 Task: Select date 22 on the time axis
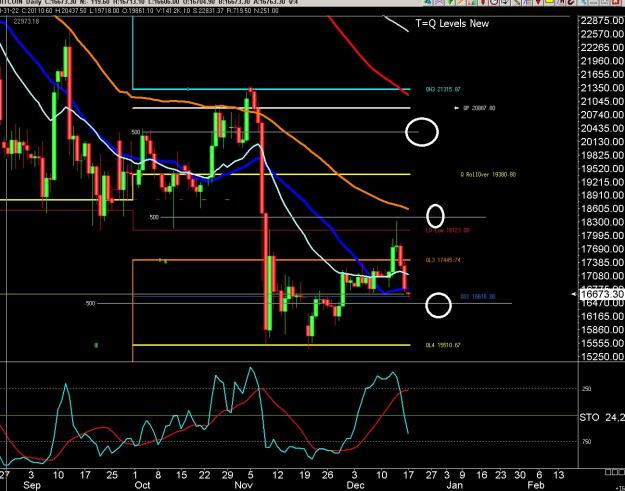pyautogui.click(x=204, y=475)
